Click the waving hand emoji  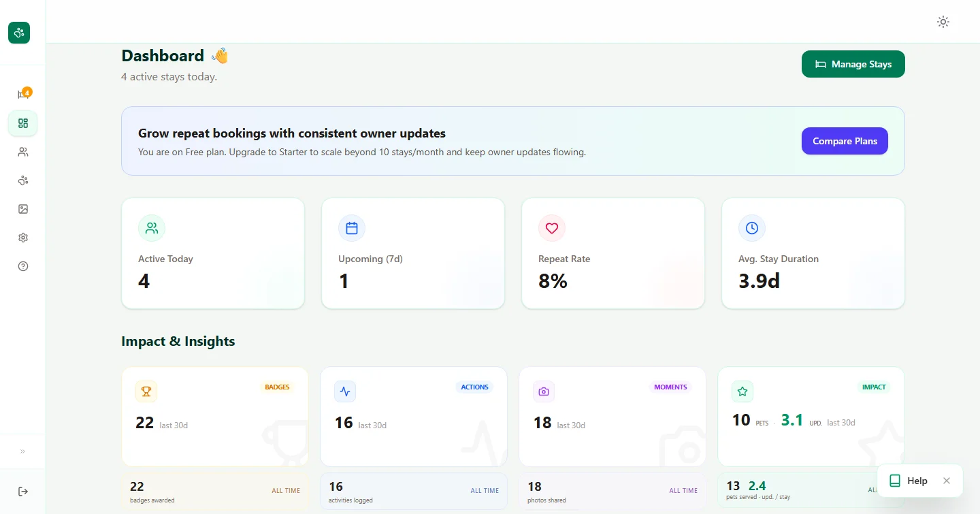tap(220, 56)
